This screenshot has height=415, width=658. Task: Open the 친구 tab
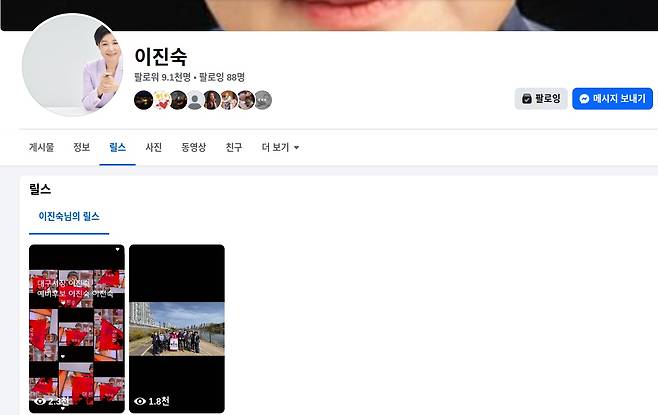pos(234,147)
